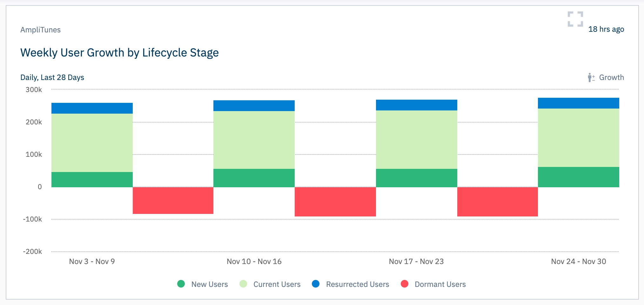The width and height of the screenshot is (644, 305).
Task: Click the green New Users legend swatch
Action: [x=181, y=284]
